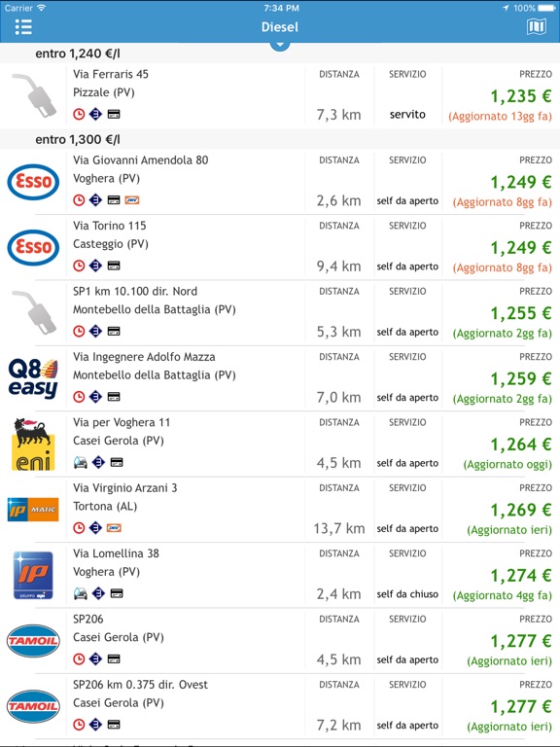Select Esso logo for Via Giovanni Amendola 80
560x747 pixels.
[x=33, y=182]
